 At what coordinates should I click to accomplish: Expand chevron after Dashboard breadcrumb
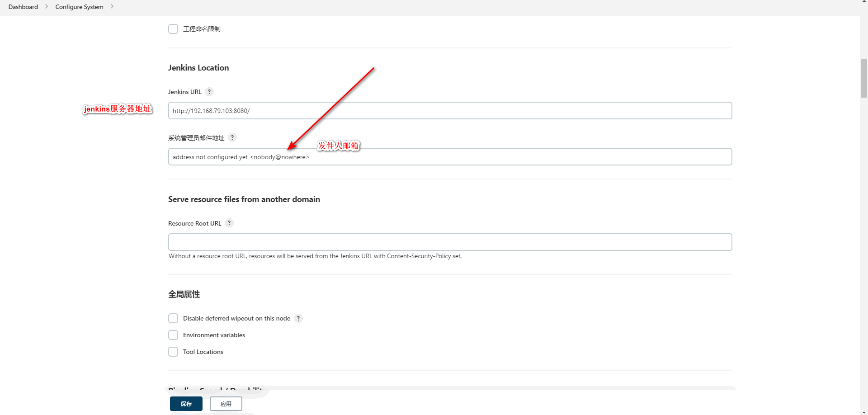coord(47,7)
